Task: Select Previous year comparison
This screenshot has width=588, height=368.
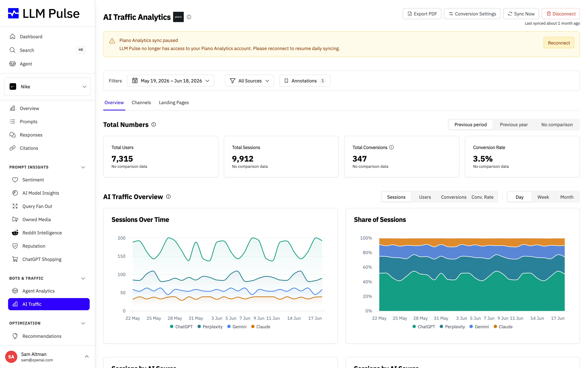Action: 514,125
